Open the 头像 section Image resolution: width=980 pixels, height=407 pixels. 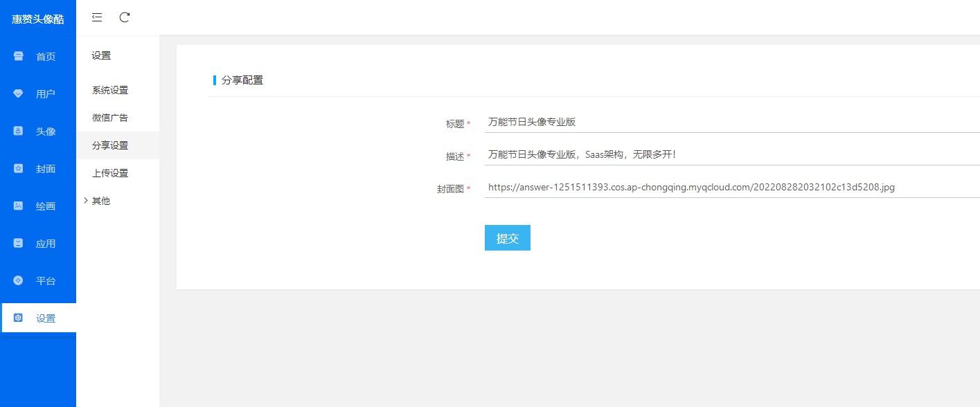(38, 131)
